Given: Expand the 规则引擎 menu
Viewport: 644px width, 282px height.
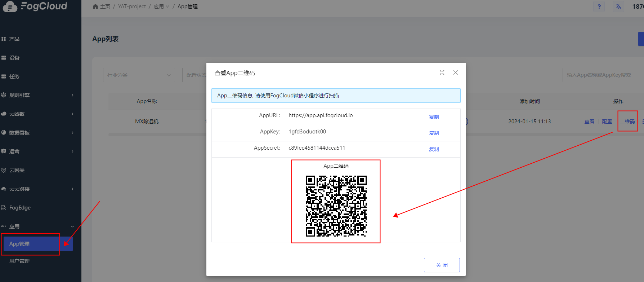Looking at the screenshot, I should (x=37, y=95).
